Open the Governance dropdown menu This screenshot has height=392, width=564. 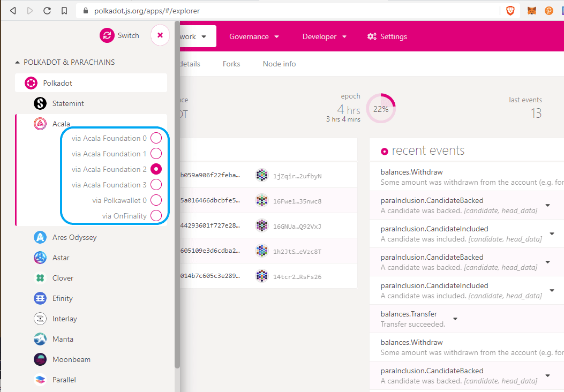tap(254, 36)
